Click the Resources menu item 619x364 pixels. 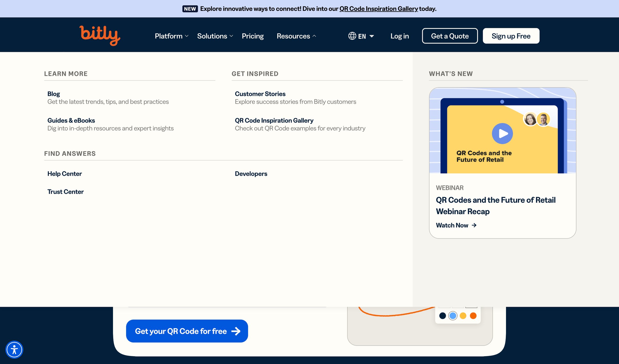293,36
